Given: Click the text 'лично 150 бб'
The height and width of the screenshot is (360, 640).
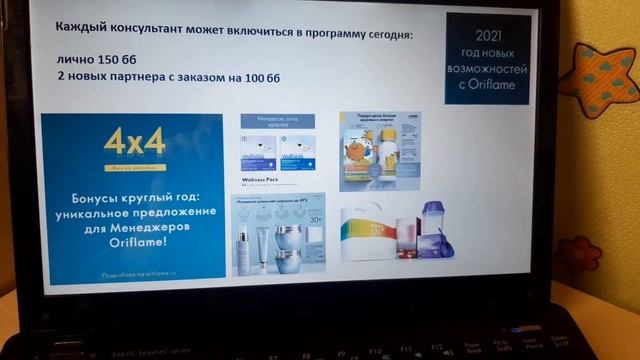Looking at the screenshot, I should point(96,60).
